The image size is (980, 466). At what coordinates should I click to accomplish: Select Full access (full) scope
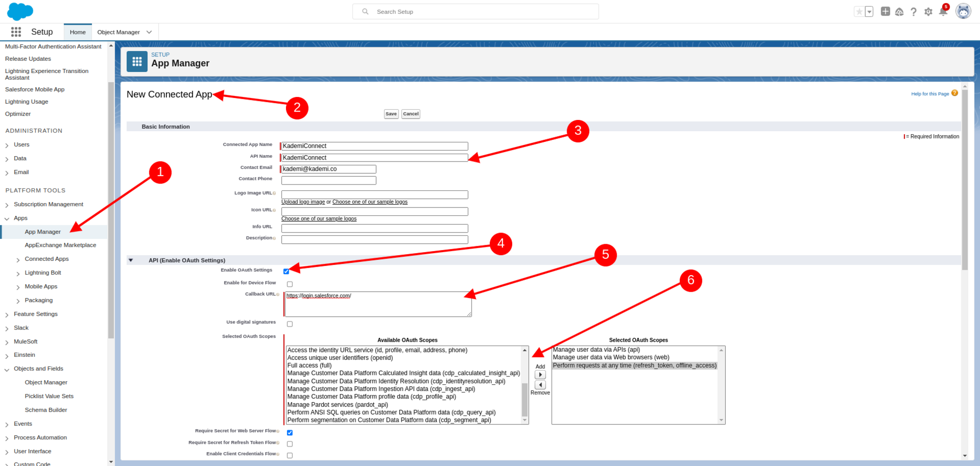[x=310, y=366]
